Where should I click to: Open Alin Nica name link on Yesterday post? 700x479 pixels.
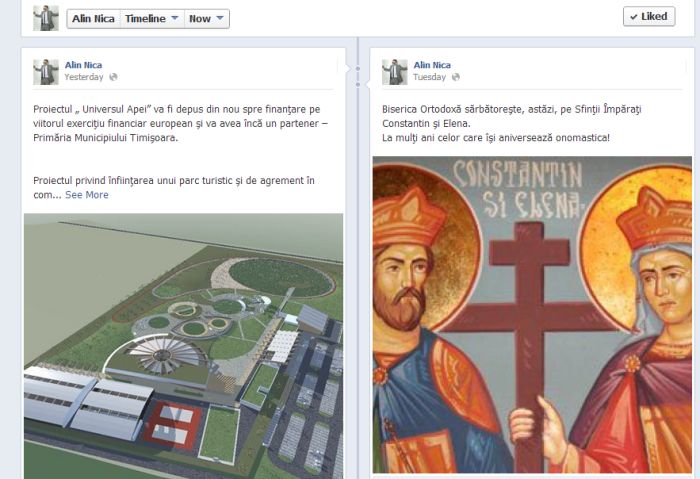click(x=83, y=65)
